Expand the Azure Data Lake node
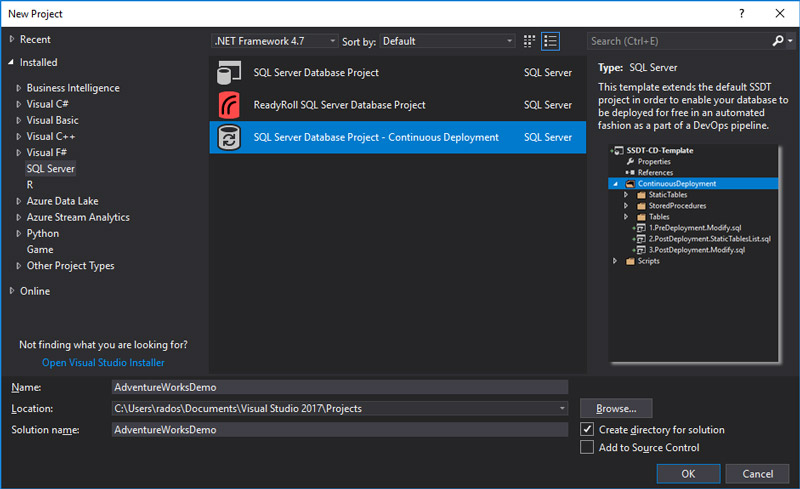This screenshot has width=800, height=489. coord(19,201)
